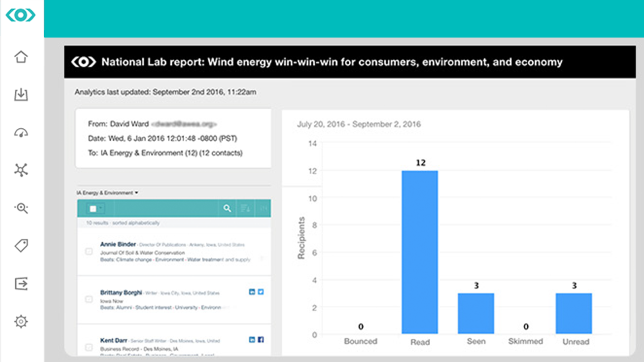
Task: Open the contact Annie Binder
Action: click(118, 244)
